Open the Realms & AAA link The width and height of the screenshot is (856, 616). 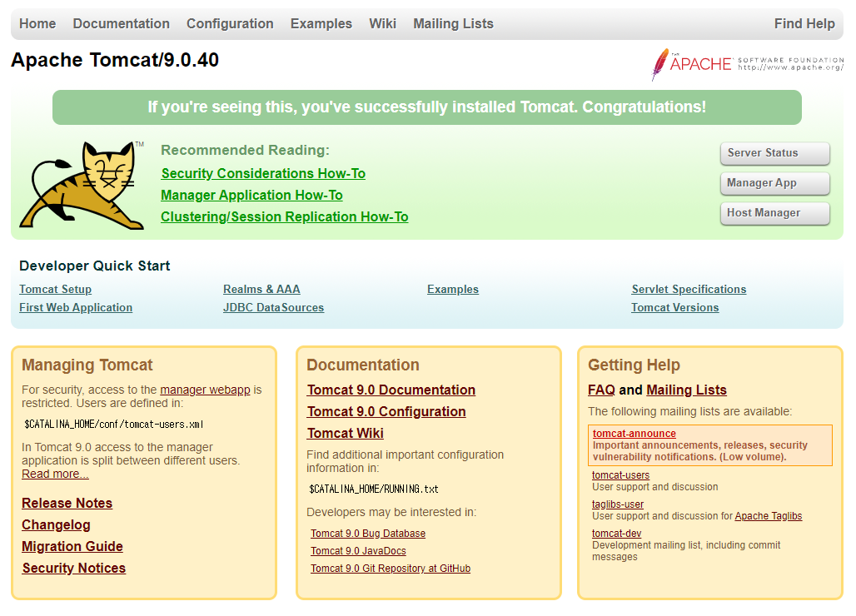[x=261, y=289]
